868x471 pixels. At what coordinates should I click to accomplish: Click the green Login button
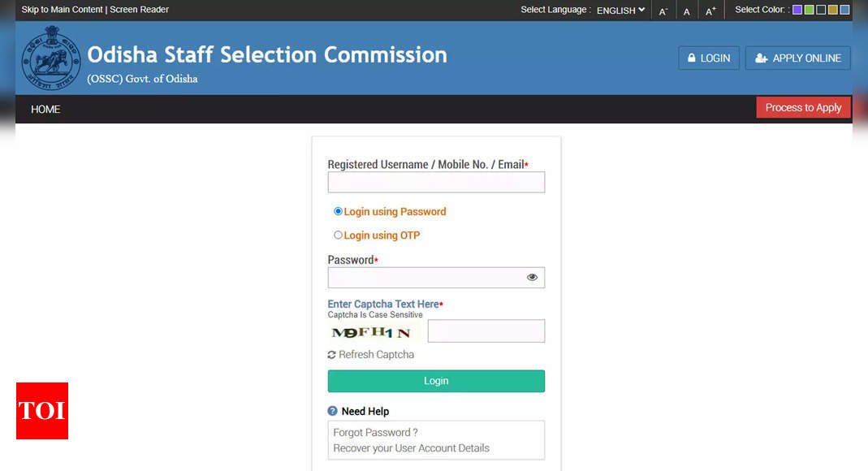pyautogui.click(x=436, y=381)
